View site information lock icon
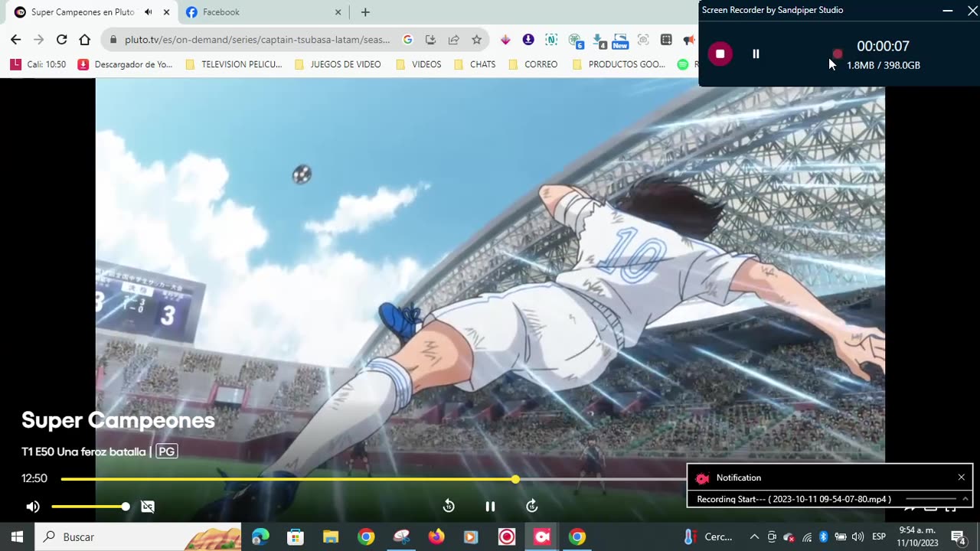 (x=113, y=40)
